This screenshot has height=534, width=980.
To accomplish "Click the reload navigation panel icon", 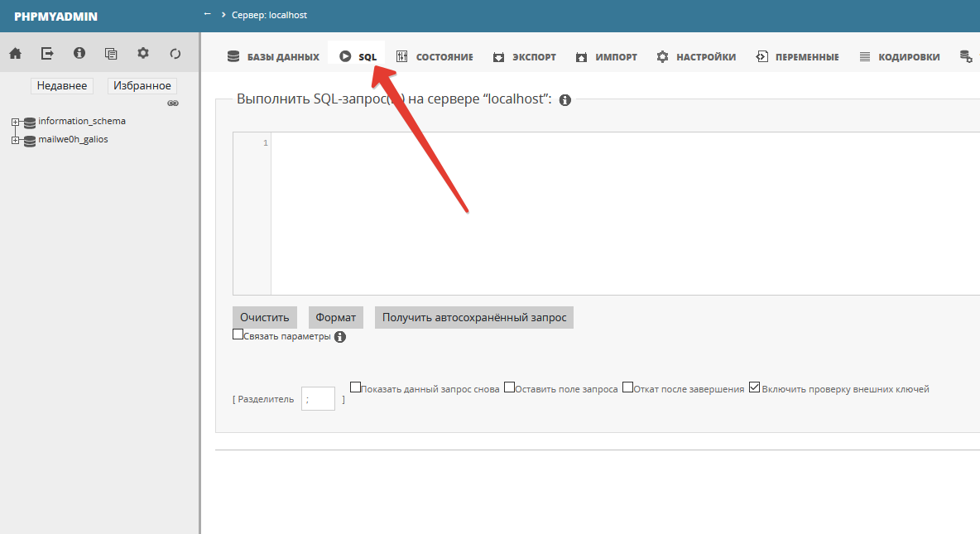I will click(x=175, y=54).
